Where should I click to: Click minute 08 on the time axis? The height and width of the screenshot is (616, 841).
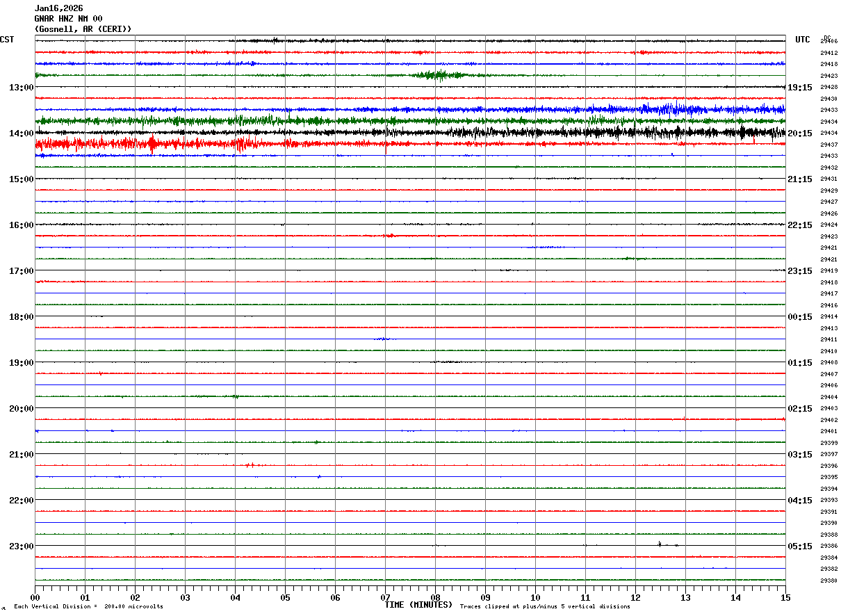tap(435, 597)
